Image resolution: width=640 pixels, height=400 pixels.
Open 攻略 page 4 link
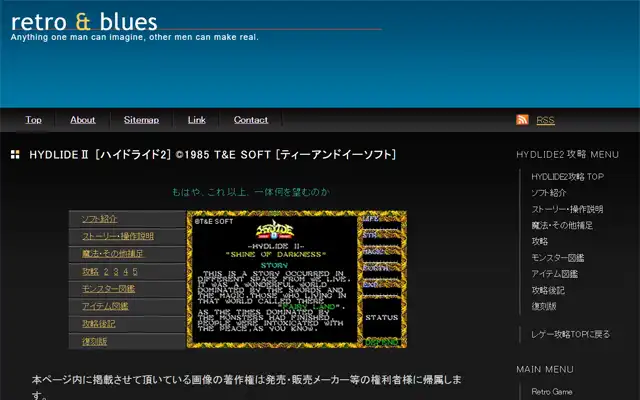(126, 271)
